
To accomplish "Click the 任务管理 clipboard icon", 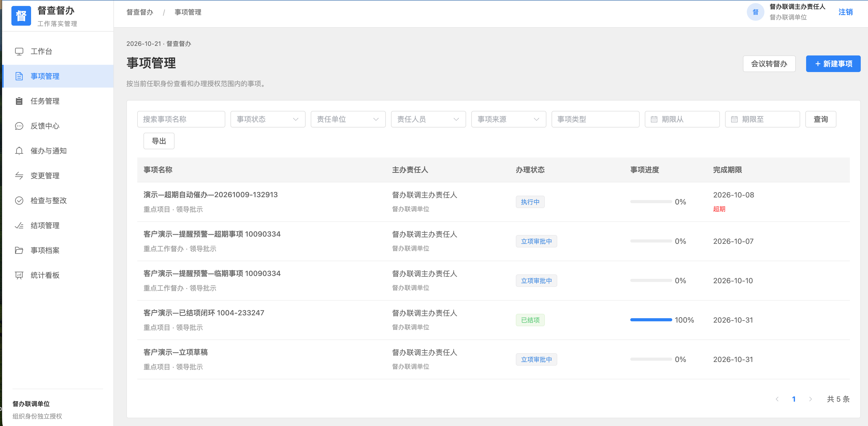I will (19, 101).
